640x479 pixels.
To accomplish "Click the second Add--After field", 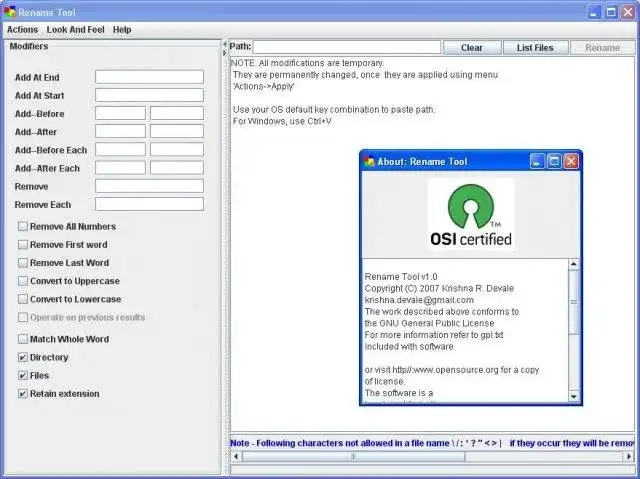I will coord(177,131).
